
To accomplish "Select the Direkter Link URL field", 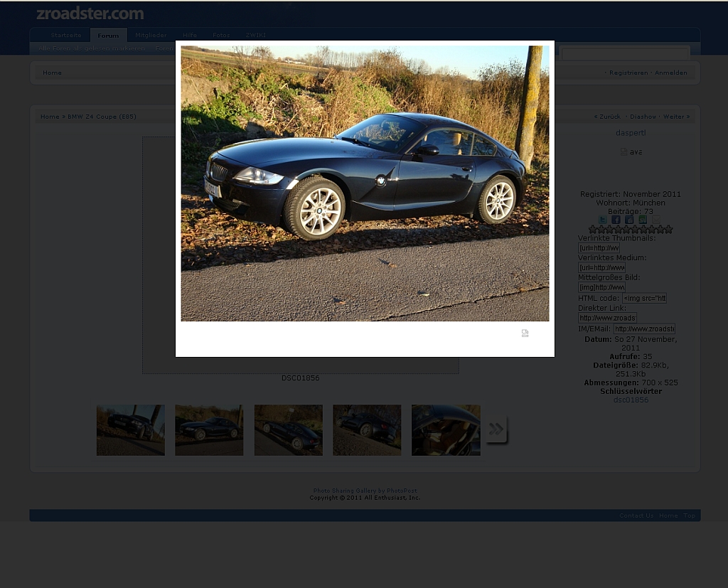I will point(607,318).
